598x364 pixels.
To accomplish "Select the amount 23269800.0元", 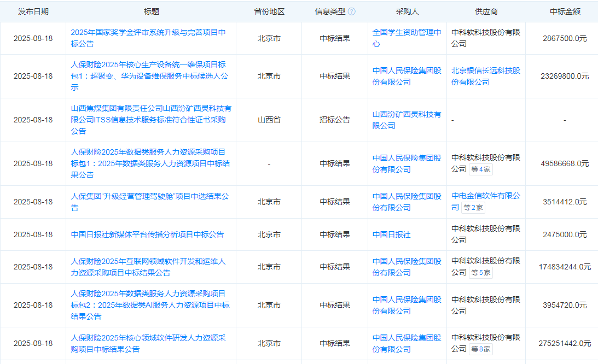I will point(565,76).
